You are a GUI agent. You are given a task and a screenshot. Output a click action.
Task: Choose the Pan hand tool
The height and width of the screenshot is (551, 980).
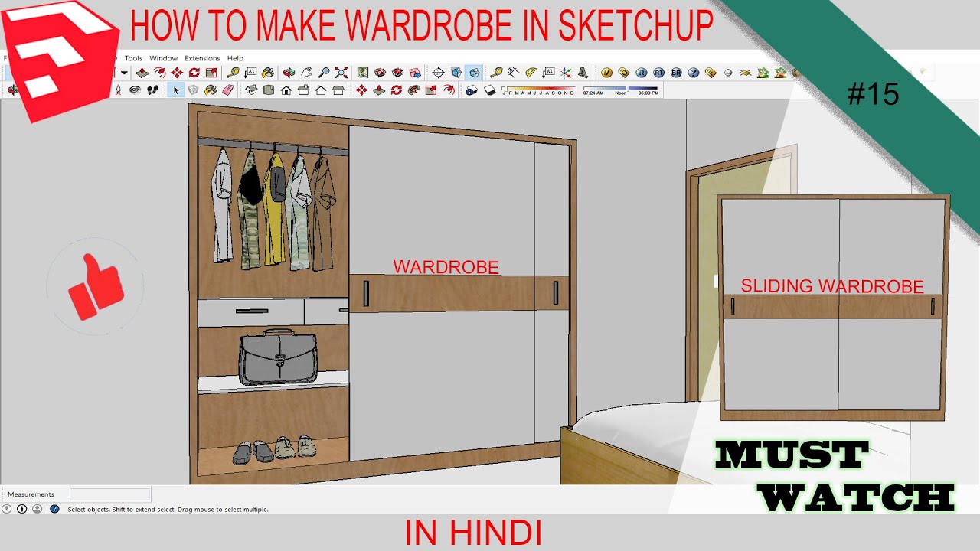pyautogui.click(x=307, y=73)
